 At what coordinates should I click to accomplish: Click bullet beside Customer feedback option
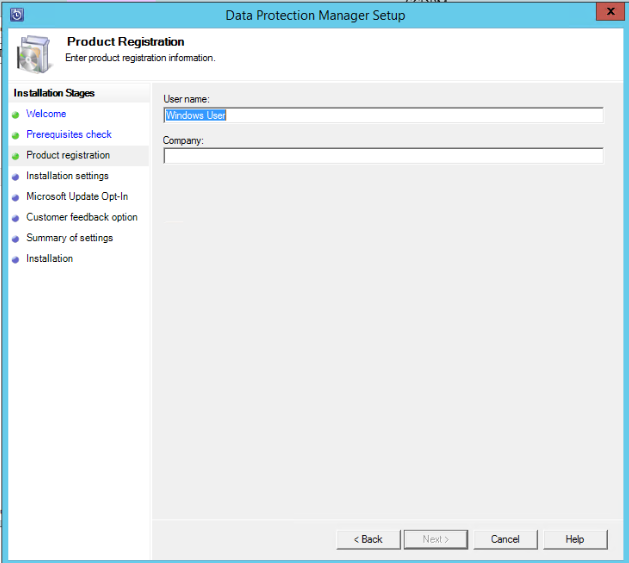(x=16, y=218)
